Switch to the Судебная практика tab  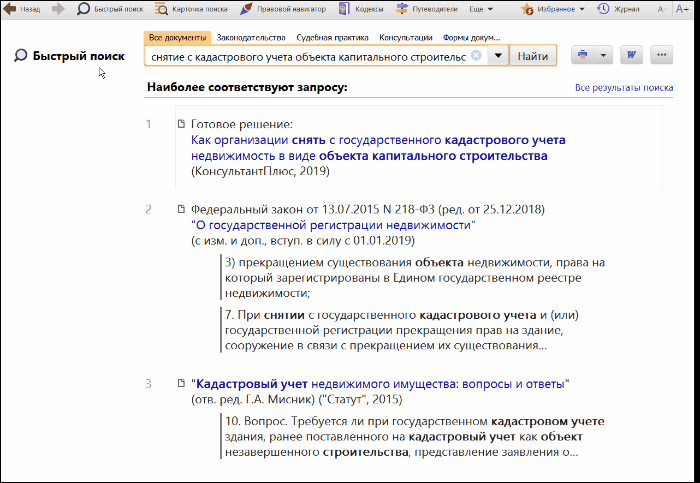click(x=332, y=37)
